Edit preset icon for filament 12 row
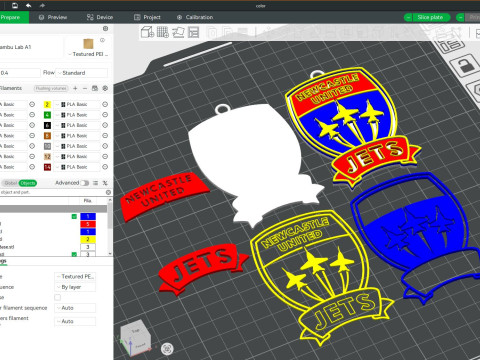 [x=105, y=156]
